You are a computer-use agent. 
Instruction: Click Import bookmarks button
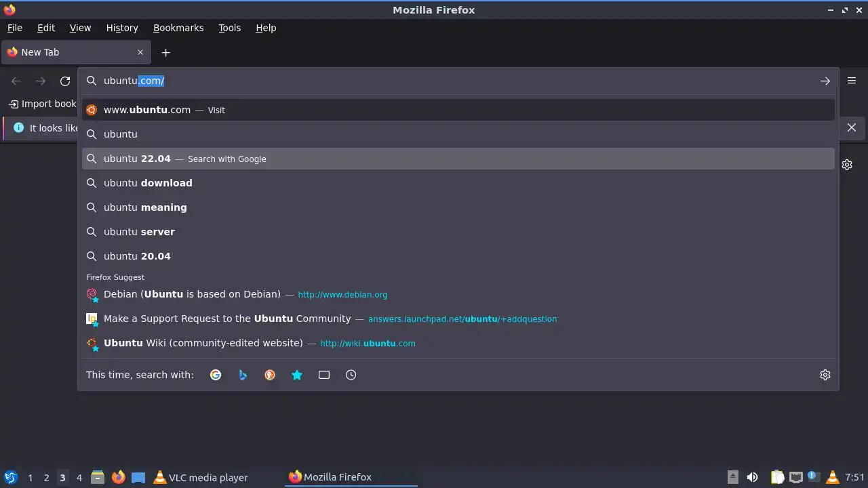[x=43, y=104]
